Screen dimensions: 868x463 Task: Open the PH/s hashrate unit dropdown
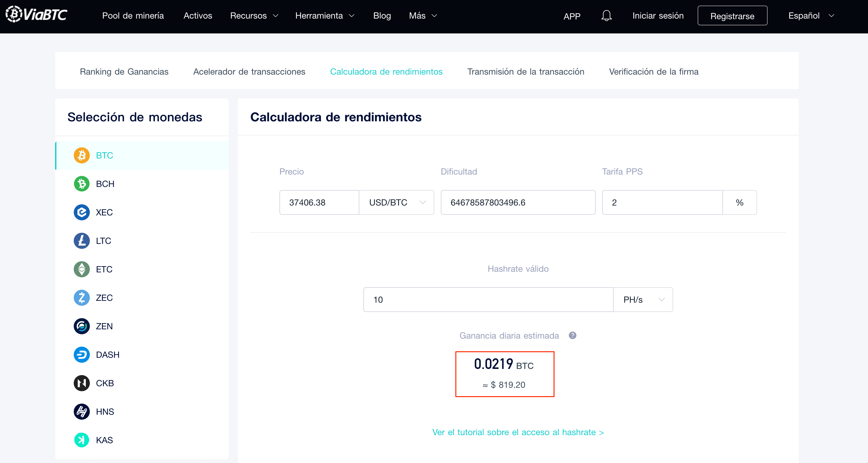[643, 299]
